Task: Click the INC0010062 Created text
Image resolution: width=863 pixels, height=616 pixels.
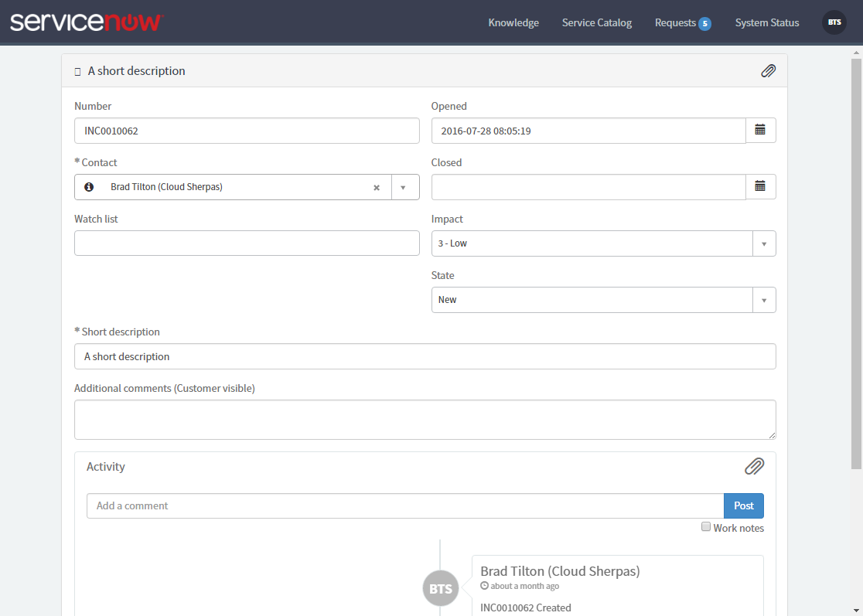Action: 526,607
